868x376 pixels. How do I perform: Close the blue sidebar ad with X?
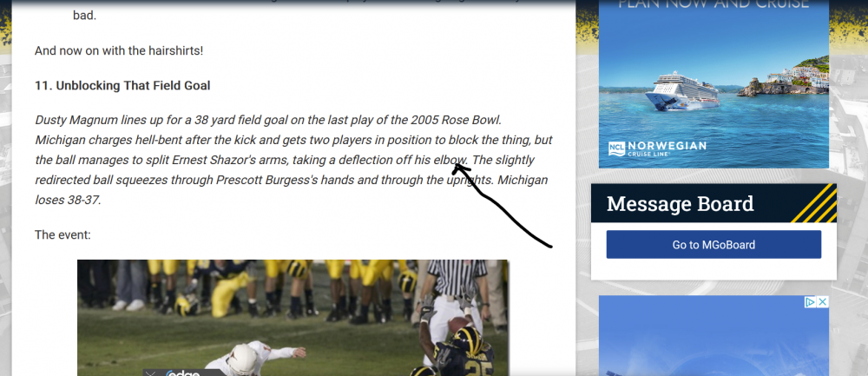[x=823, y=302]
